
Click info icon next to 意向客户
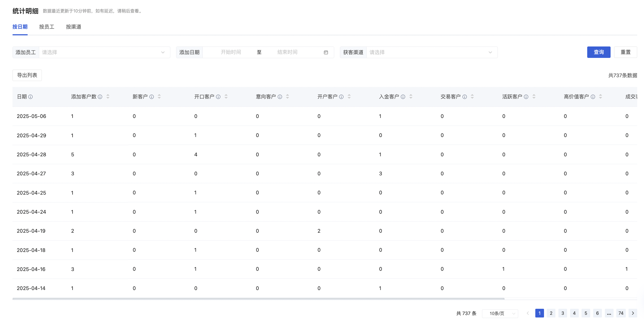280,97
